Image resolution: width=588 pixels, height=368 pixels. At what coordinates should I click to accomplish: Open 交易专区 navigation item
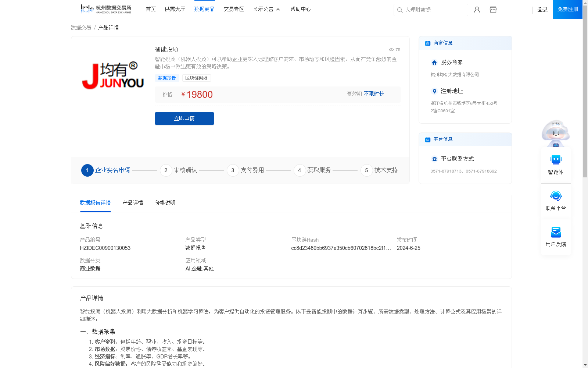tap(234, 9)
